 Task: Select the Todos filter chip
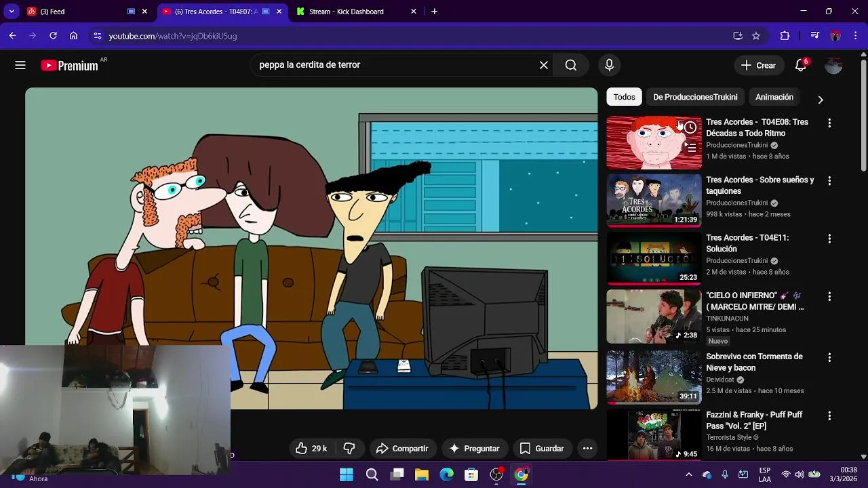tap(625, 97)
